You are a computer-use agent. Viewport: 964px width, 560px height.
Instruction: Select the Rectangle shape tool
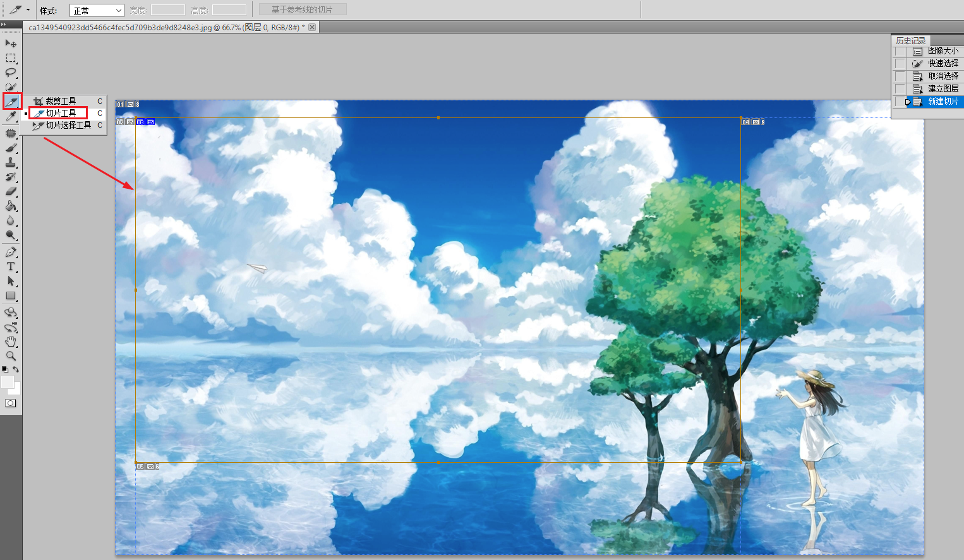pyautogui.click(x=11, y=295)
